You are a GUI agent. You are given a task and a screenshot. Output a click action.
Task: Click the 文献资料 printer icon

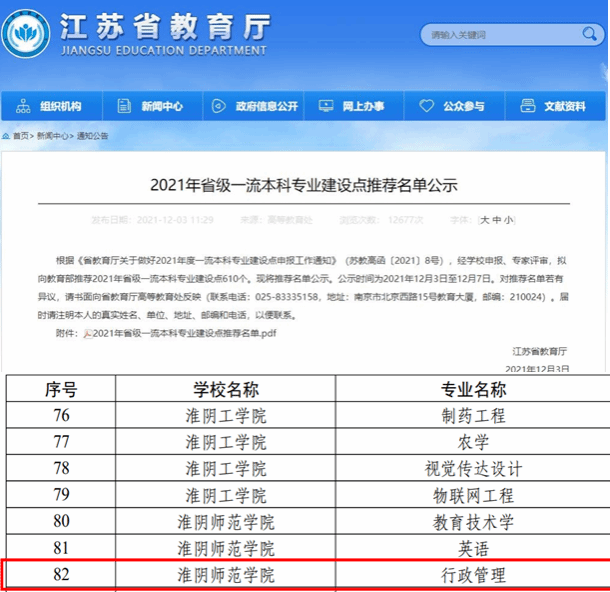click(528, 106)
